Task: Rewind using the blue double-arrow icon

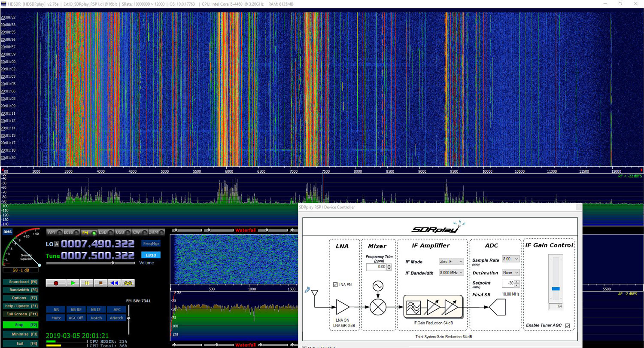Action: coord(114,283)
